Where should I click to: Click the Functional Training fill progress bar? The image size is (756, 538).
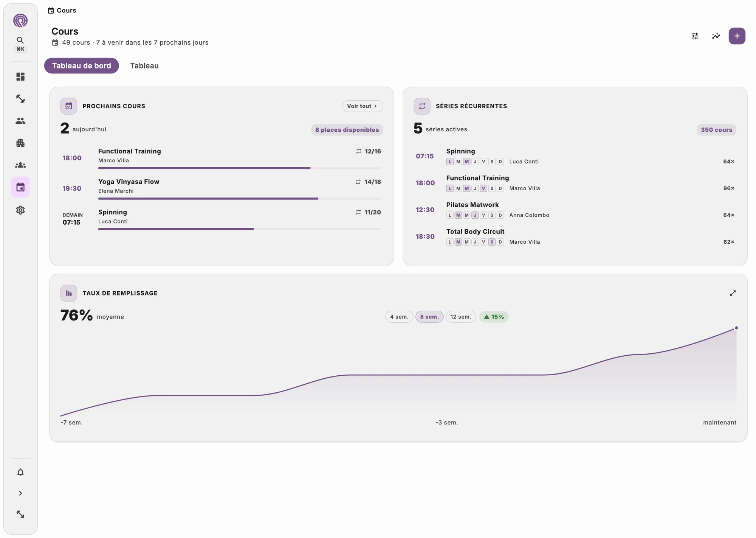coord(240,168)
